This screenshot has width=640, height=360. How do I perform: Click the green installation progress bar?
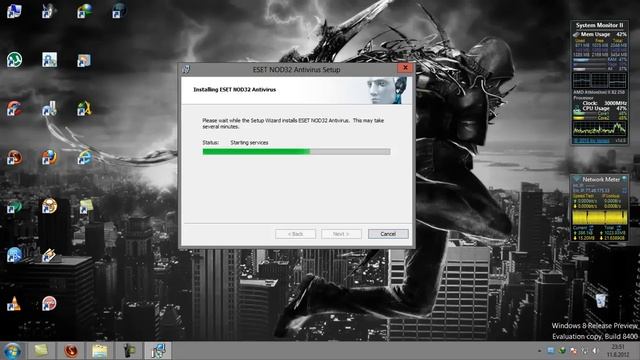(x=296, y=151)
